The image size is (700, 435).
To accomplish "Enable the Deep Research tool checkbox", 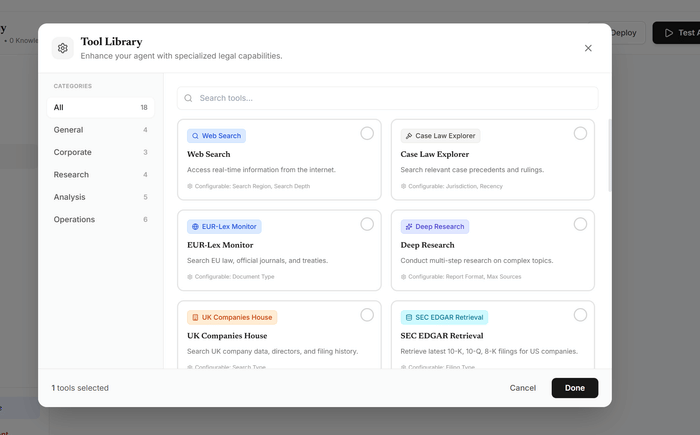I will [x=580, y=224].
